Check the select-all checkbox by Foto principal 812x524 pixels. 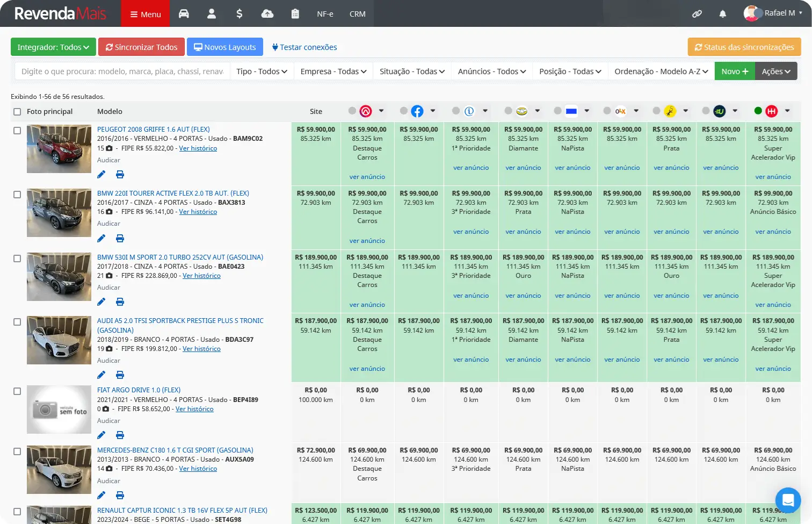tap(17, 112)
